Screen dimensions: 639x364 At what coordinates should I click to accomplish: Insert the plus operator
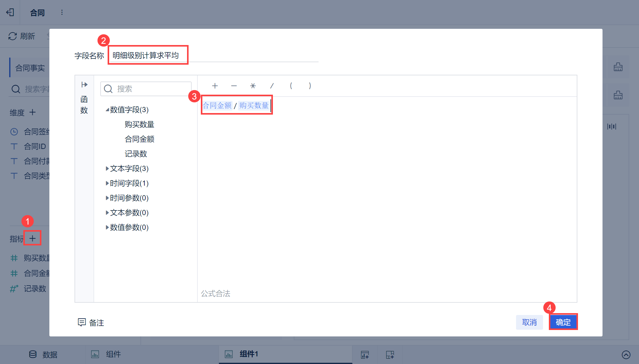click(x=215, y=86)
